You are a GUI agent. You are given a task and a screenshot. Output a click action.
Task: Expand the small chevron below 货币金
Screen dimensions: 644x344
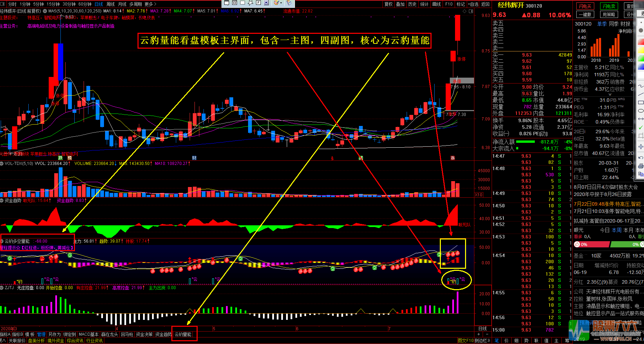coord(610,94)
